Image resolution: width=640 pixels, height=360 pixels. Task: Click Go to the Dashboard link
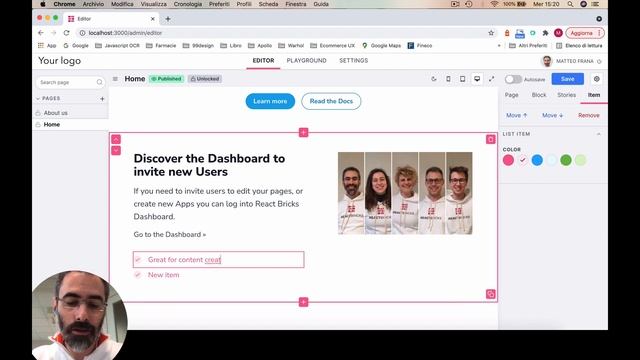coord(169,234)
